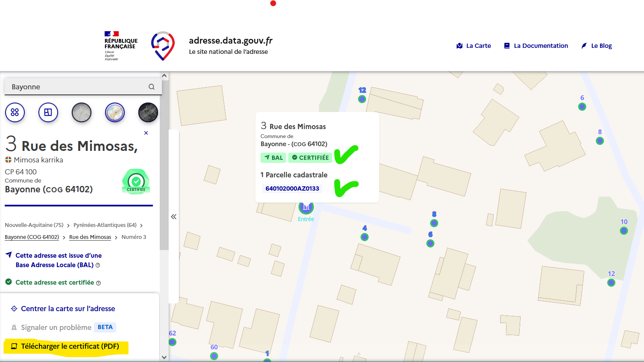Click the BAL tag in map popup
This screenshot has width=644, height=362.
point(273,158)
